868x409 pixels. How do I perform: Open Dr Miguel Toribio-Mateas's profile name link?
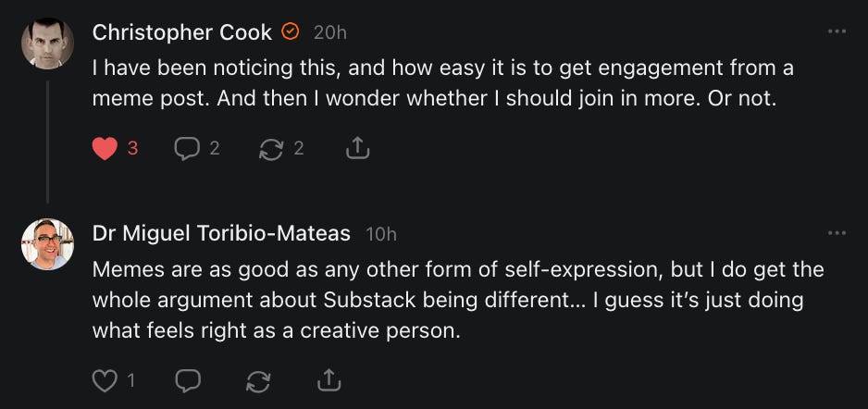click(221, 233)
